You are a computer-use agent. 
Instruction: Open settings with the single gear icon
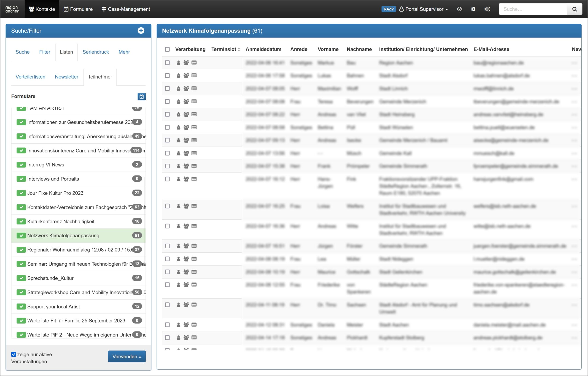[x=473, y=9]
